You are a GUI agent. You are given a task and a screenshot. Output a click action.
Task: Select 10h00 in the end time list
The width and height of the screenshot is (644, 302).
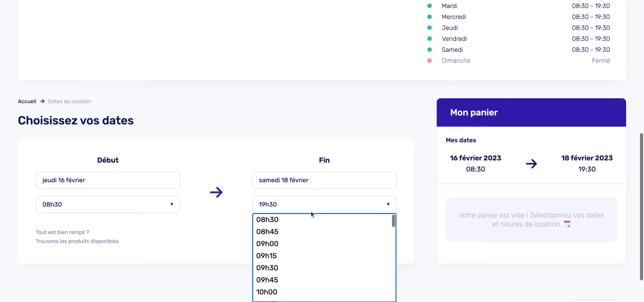322,292
